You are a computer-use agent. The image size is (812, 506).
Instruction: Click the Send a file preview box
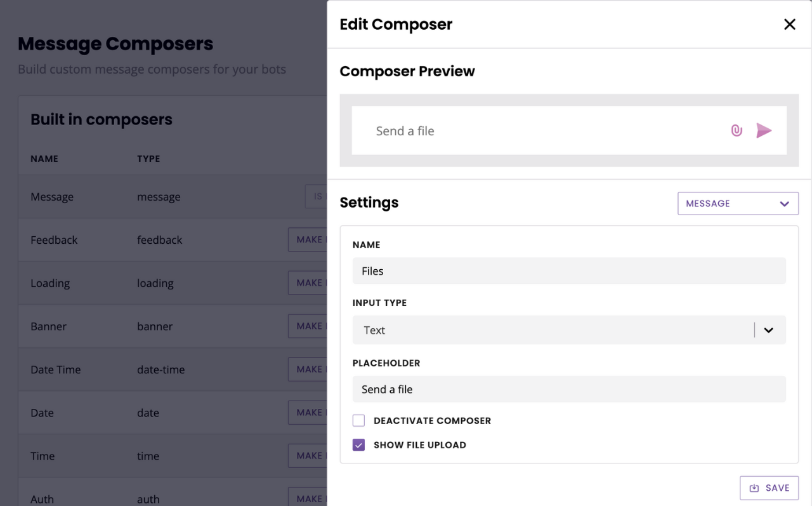(x=569, y=131)
